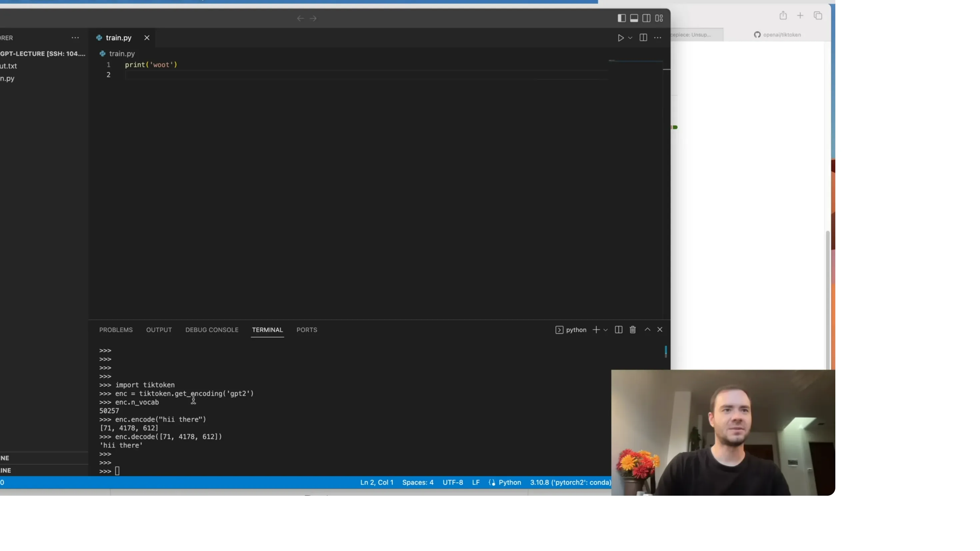Split the editor to the right

tap(643, 38)
